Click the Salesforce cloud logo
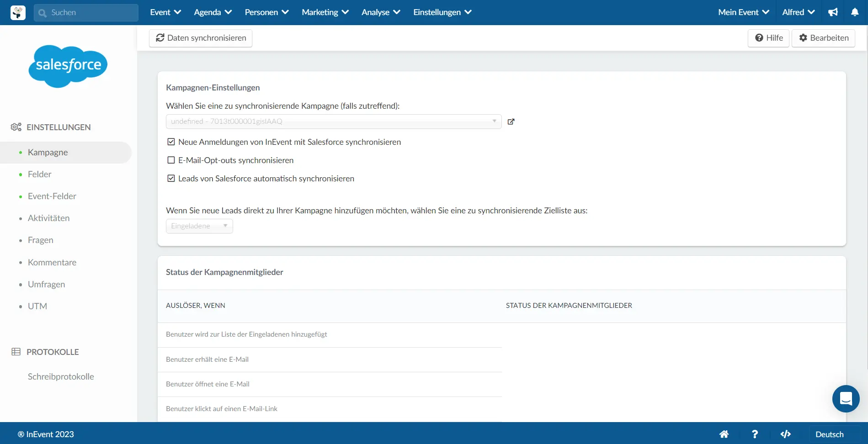The width and height of the screenshot is (868, 444). click(x=68, y=66)
